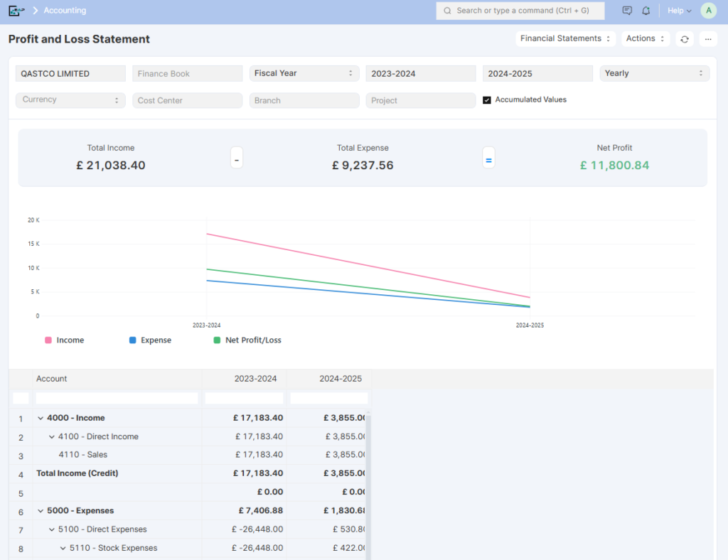The image size is (728, 560).
Task: Click the 2023-2024 column filter box
Action: tap(245, 398)
